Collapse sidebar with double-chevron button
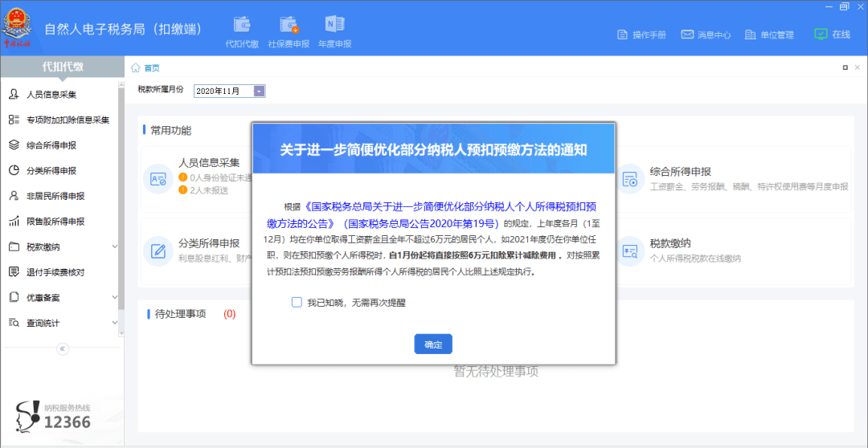 [x=62, y=348]
